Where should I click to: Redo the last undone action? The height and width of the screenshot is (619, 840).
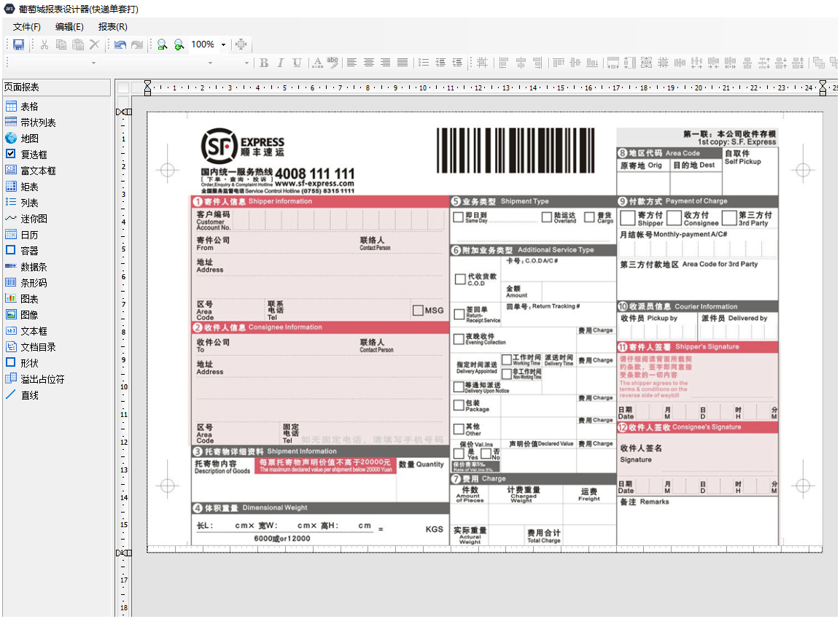tap(137, 44)
